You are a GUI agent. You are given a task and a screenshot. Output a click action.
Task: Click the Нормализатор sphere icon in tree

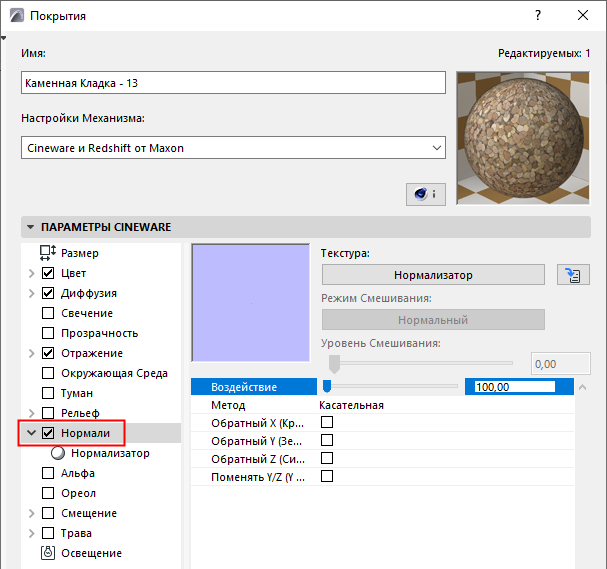[x=58, y=453]
